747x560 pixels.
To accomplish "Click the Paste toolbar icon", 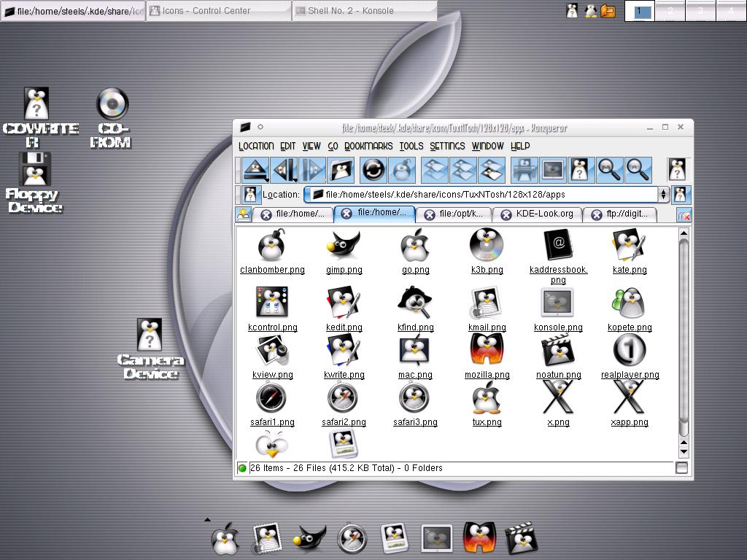I will pyautogui.click(x=492, y=169).
